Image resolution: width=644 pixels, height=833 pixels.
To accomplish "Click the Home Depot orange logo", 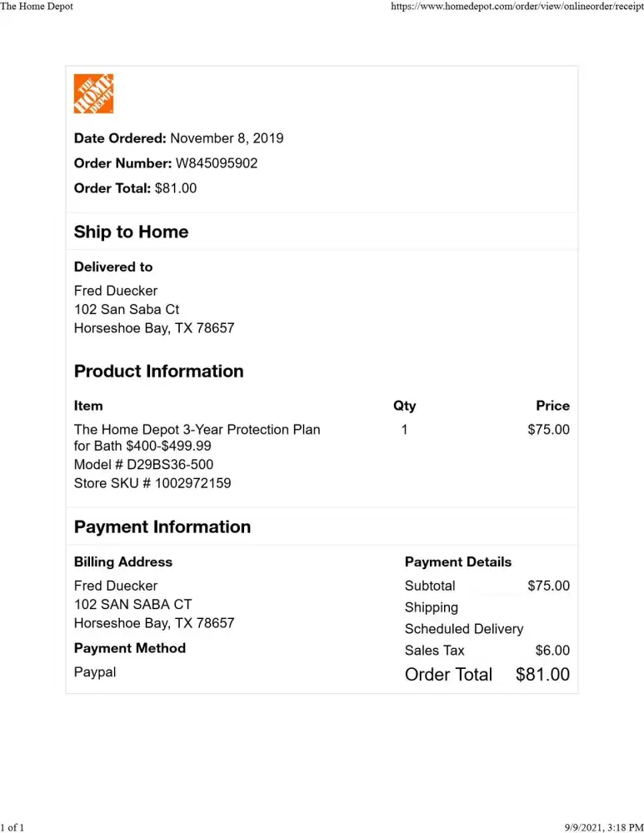I will 93,94.
